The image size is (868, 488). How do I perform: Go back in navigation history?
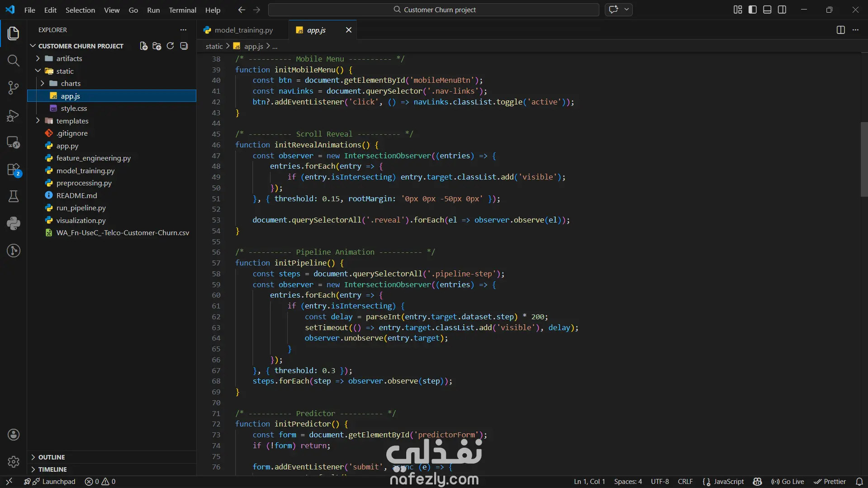point(242,10)
